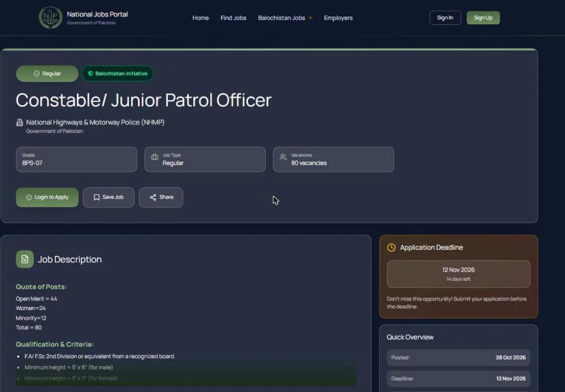Click the clock icon beside Application Deadline
Image resolution: width=565 pixels, height=392 pixels.
pos(392,247)
